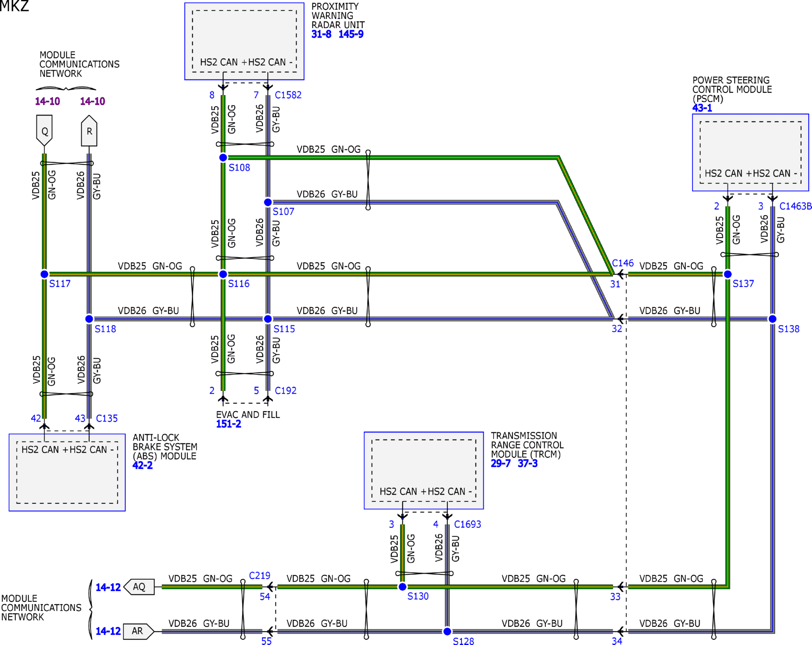Viewport: 812px width, 645px height.
Task: Click splice node S107
Action: click(x=268, y=202)
